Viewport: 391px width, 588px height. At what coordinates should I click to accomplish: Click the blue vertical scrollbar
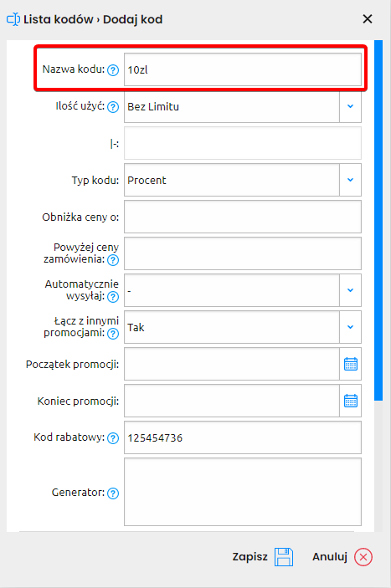(378, 221)
